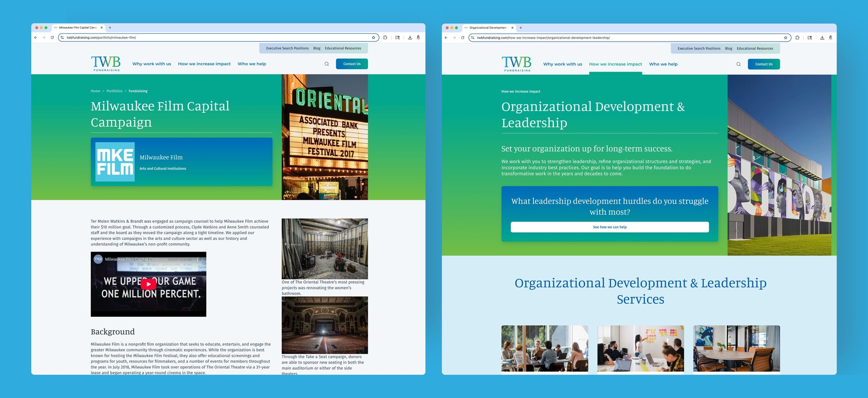
Task: Click the TWB Fundraising logo in left window
Action: coord(105,63)
